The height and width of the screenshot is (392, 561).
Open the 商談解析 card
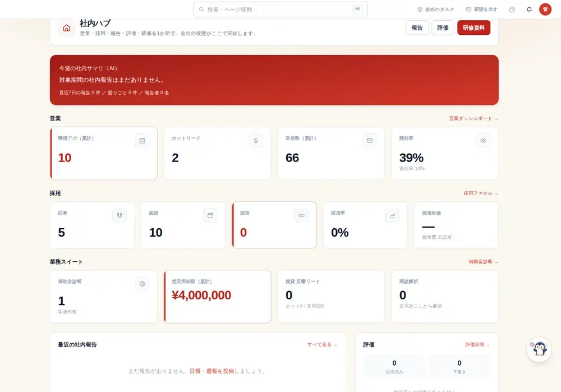pyautogui.click(x=445, y=297)
